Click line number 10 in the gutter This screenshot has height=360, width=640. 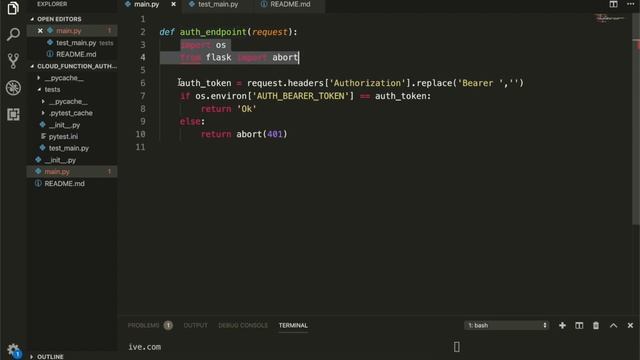click(140, 134)
